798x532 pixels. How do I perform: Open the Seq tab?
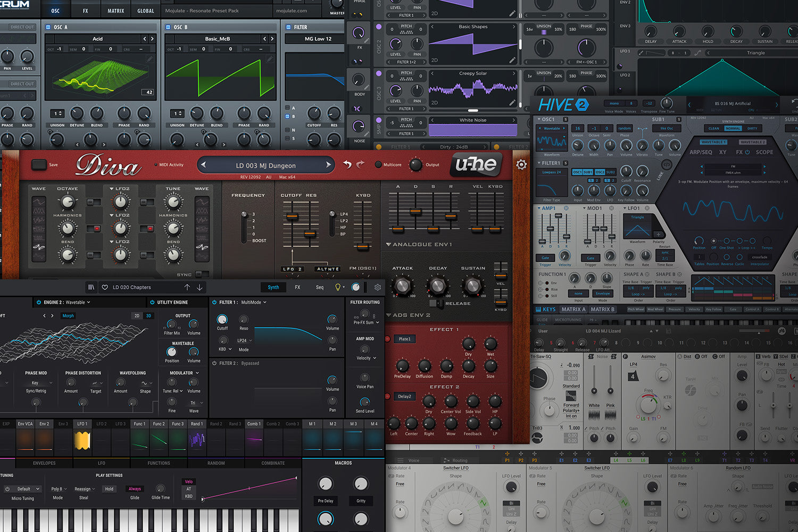point(319,287)
